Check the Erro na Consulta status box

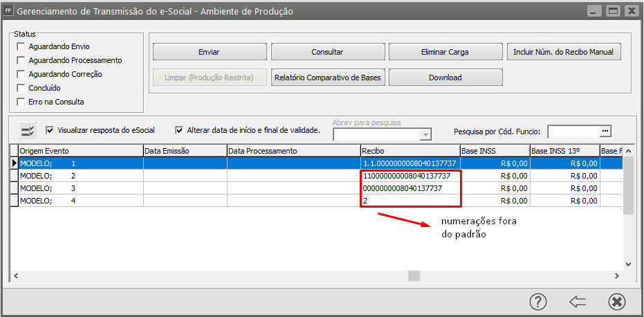coord(21,102)
